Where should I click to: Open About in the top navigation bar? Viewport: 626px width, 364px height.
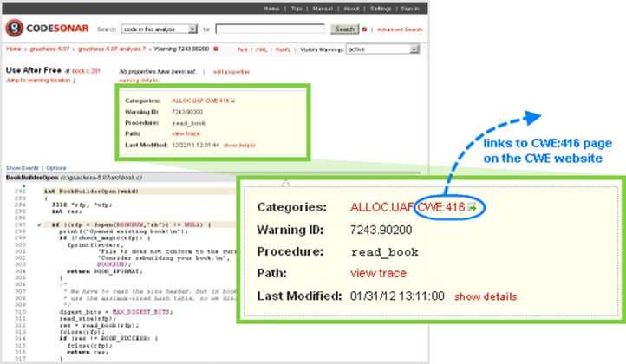tap(351, 9)
